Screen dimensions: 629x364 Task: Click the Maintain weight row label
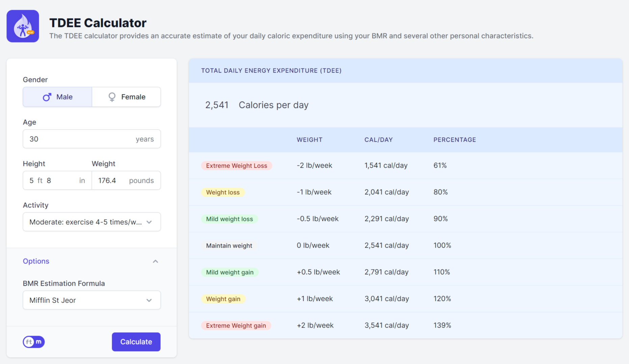229,246
